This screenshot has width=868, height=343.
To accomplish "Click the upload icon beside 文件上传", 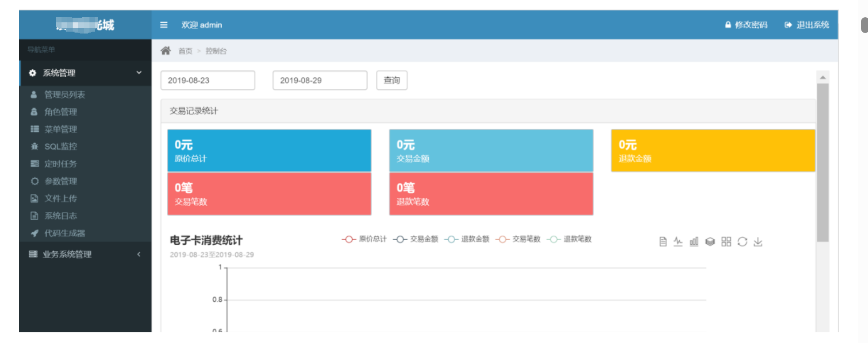I will pyautogui.click(x=34, y=198).
